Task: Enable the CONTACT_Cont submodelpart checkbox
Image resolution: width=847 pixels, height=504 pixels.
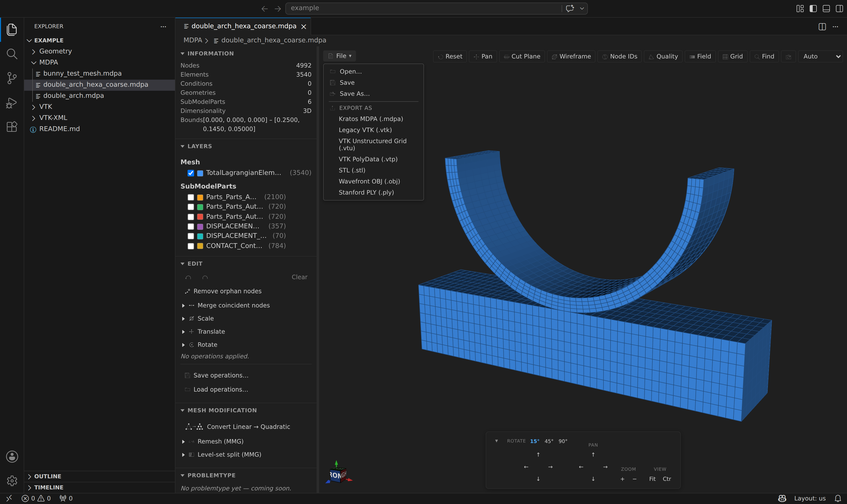Action: [x=191, y=246]
